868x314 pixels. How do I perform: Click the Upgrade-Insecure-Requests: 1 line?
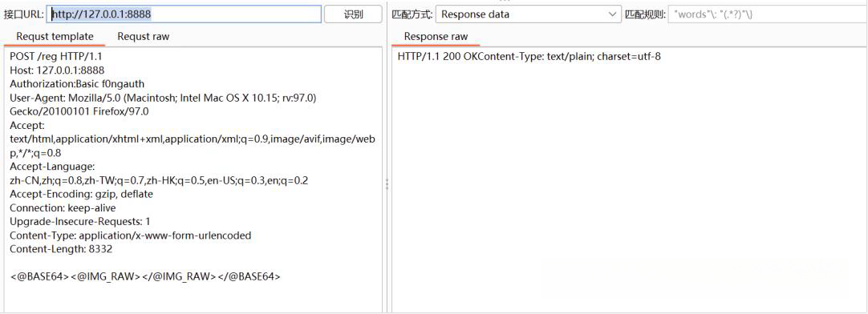tap(80, 222)
